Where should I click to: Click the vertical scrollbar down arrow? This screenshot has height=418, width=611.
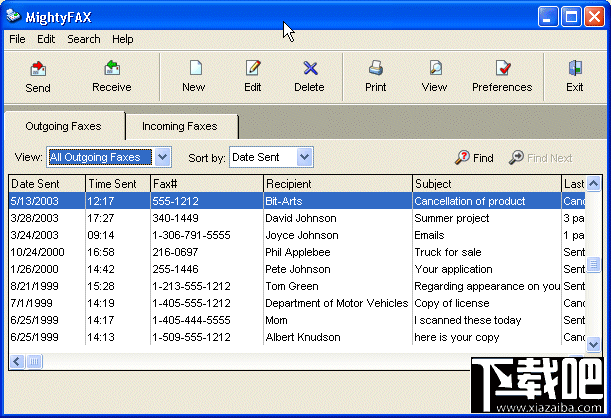[593, 344]
